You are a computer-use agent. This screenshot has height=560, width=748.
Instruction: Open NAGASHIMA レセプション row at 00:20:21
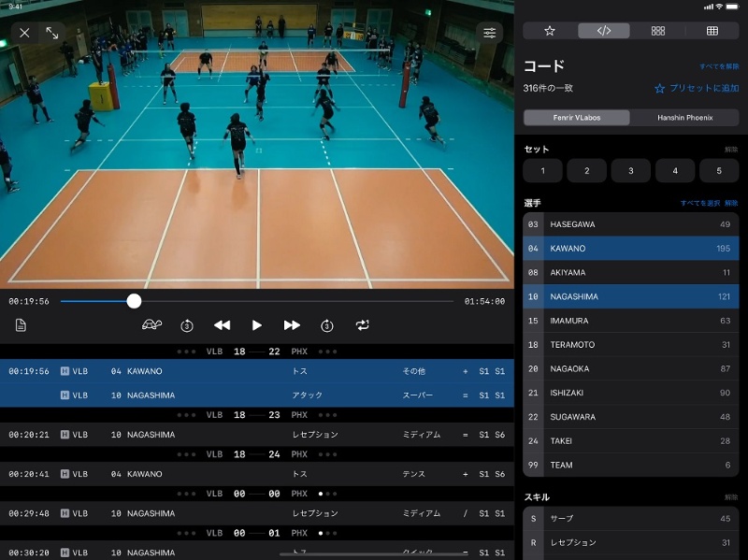point(256,435)
